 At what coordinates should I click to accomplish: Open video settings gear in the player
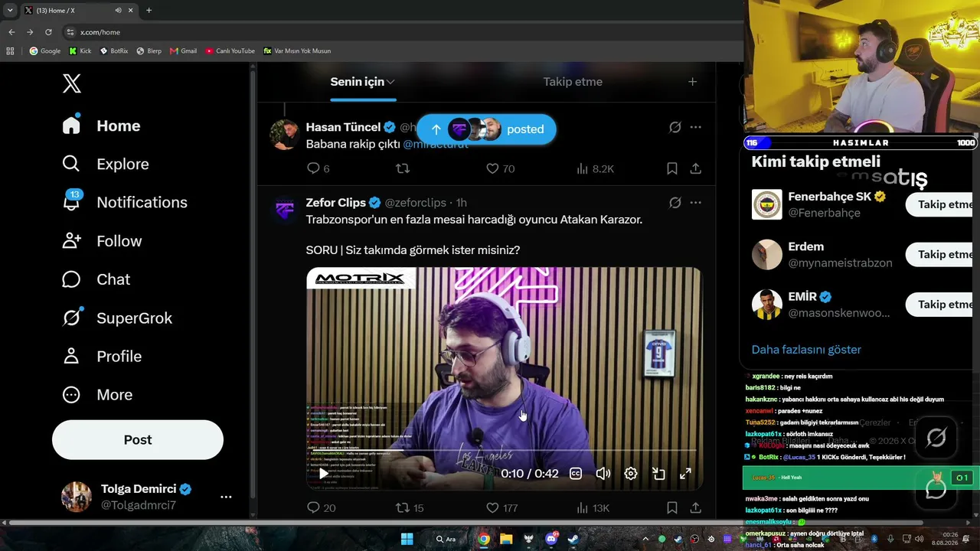[631, 474]
